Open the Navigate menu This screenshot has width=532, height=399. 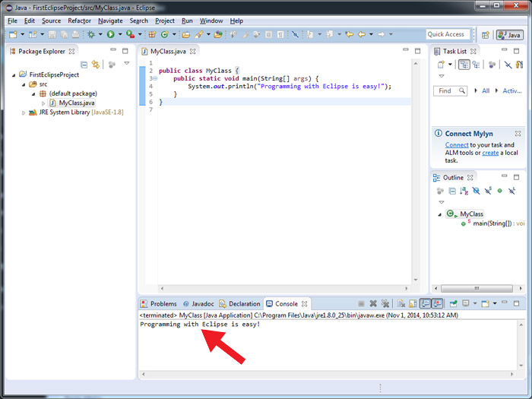(110, 21)
